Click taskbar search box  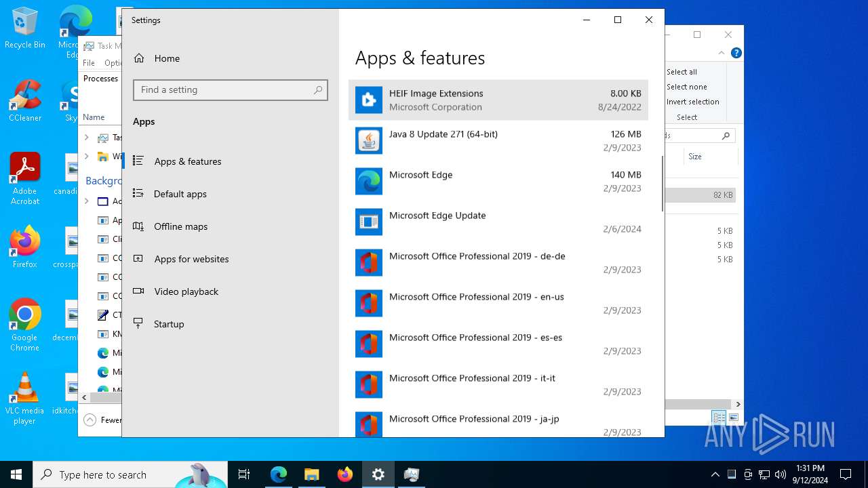point(130,474)
